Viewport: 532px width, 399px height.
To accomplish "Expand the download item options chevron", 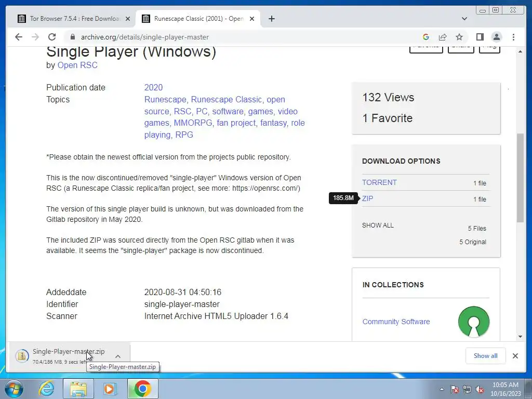I will (118, 356).
